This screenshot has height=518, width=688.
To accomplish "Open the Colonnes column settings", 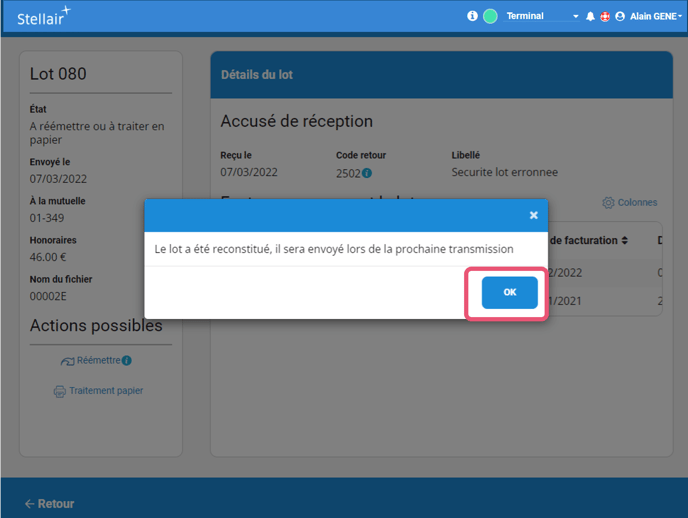I will [x=637, y=203].
